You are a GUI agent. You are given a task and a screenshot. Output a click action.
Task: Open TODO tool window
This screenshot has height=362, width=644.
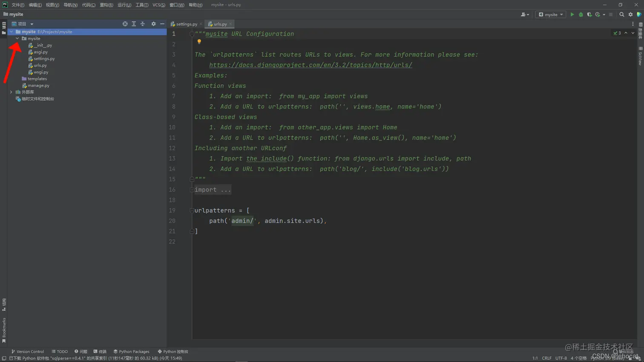coord(60,352)
